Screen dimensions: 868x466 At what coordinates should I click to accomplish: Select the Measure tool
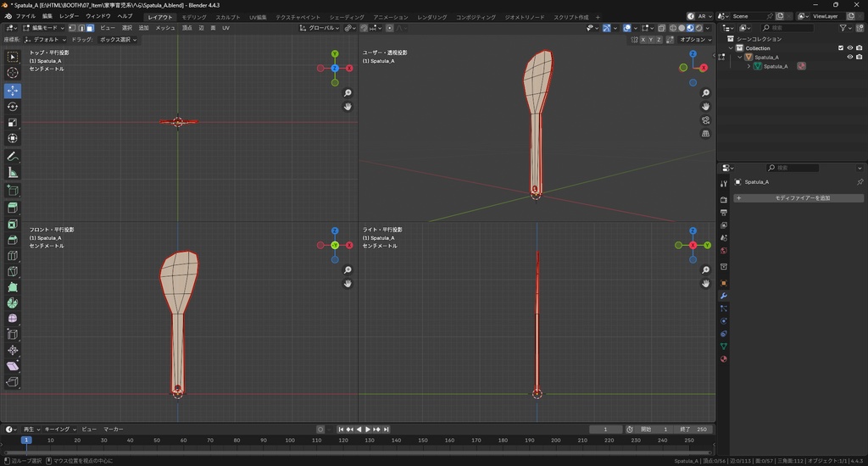click(x=13, y=173)
